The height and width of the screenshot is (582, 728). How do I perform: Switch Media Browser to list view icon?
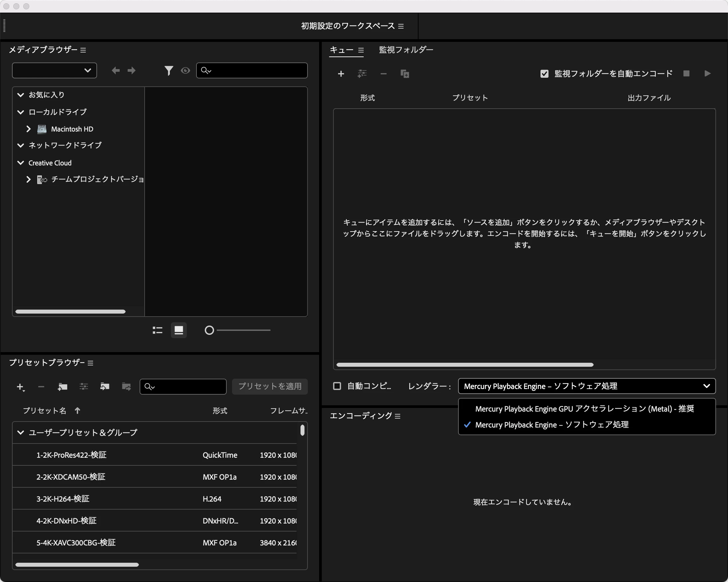tap(157, 330)
